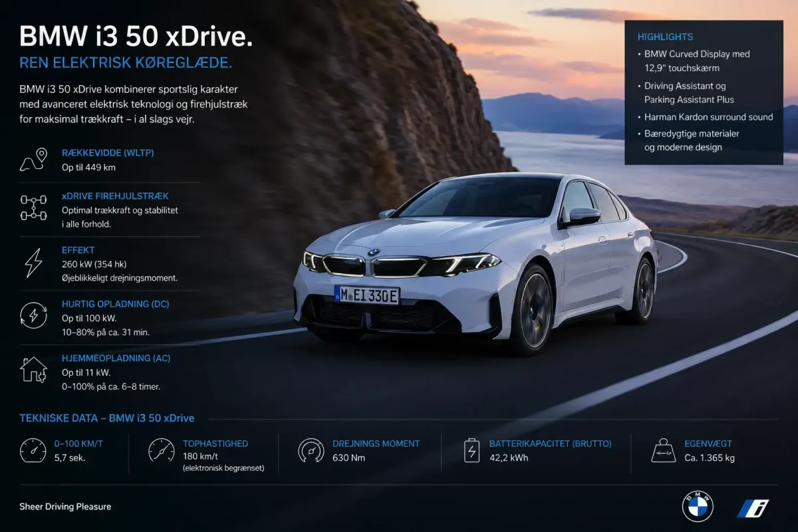Click the "Driving Assistant og" highlight line
798x532 pixels.
pyautogui.click(x=685, y=86)
